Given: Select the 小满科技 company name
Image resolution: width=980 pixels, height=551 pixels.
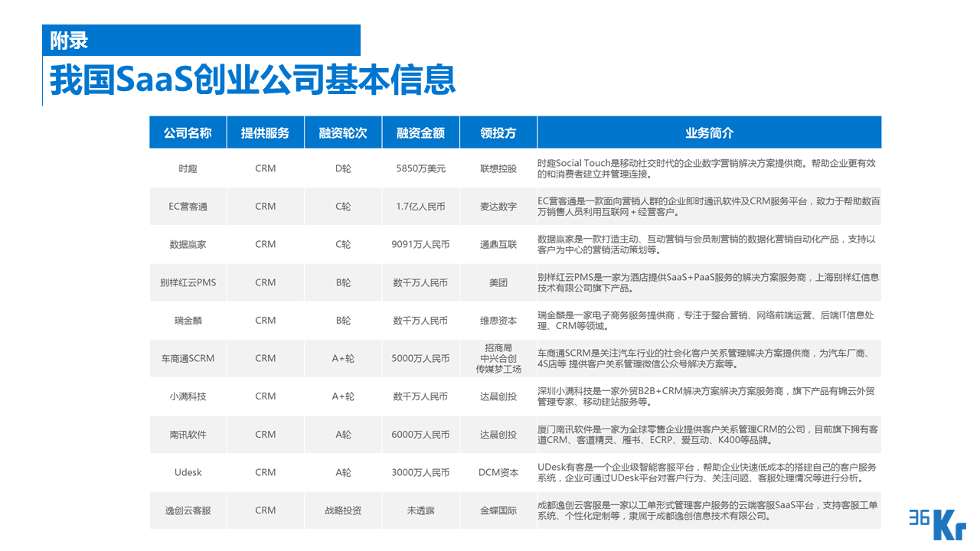Looking at the screenshot, I should [188, 396].
